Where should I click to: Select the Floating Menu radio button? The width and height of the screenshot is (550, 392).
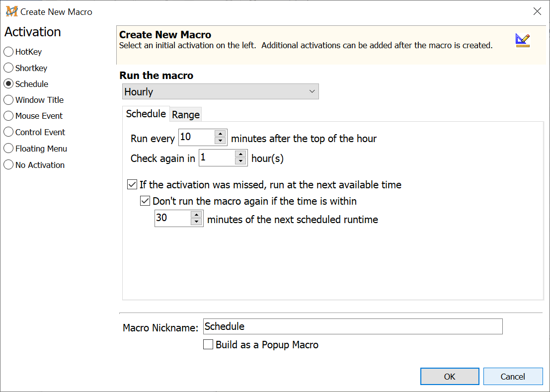[8, 149]
